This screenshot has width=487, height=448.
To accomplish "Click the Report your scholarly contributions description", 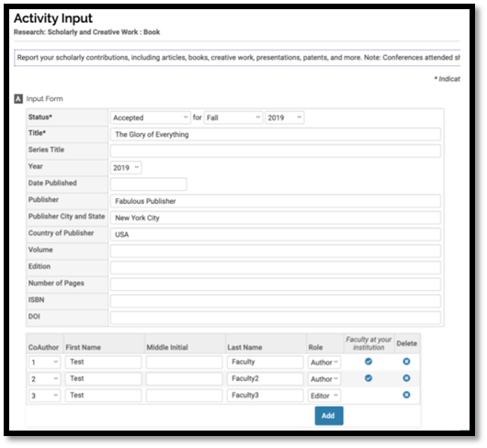I will tap(238, 58).
